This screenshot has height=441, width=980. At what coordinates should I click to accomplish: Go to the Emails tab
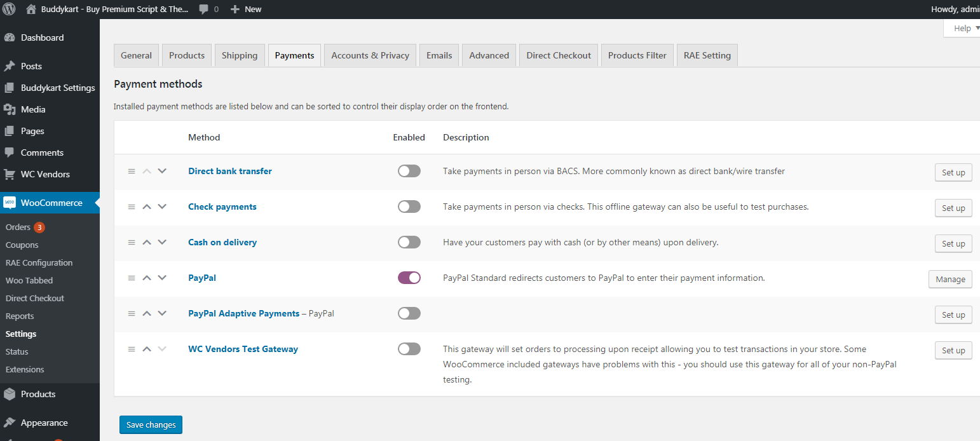[439, 55]
